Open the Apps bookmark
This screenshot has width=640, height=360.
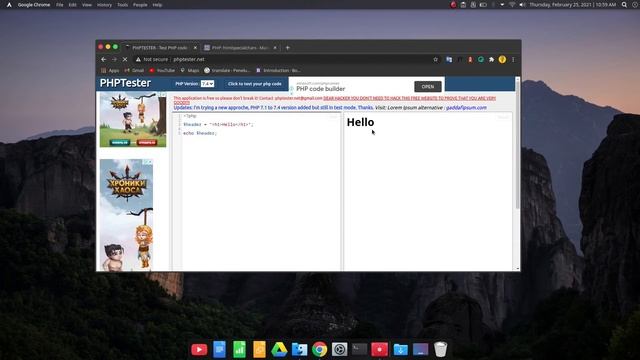coord(110,71)
